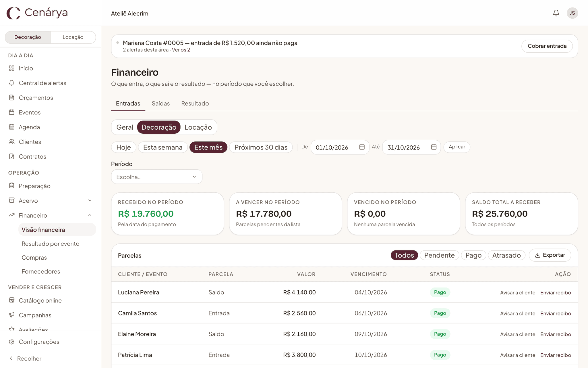Select Decoração segment filter

point(159,127)
